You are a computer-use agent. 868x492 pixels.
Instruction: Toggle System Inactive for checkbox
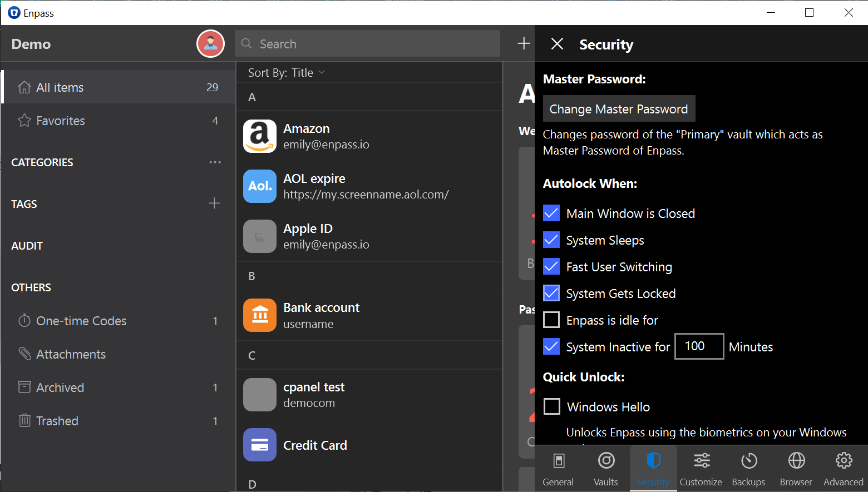(x=551, y=346)
